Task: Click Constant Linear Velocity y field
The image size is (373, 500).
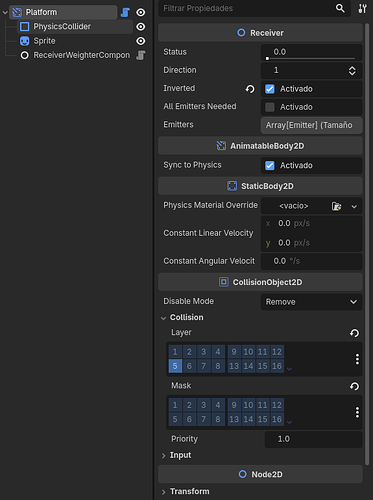Action: pos(312,243)
